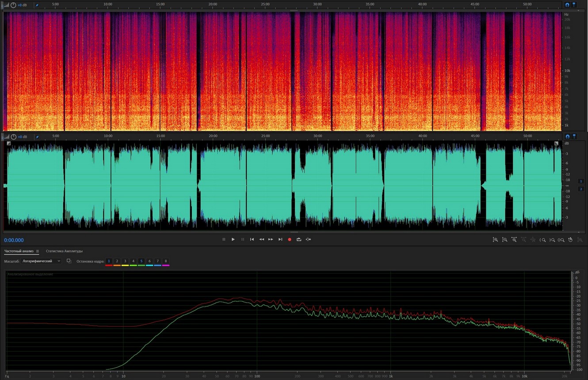The image size is (588, 380).
Task: Zoom in amplitude using first zoom icon
Action: click(x=495, y=239)
